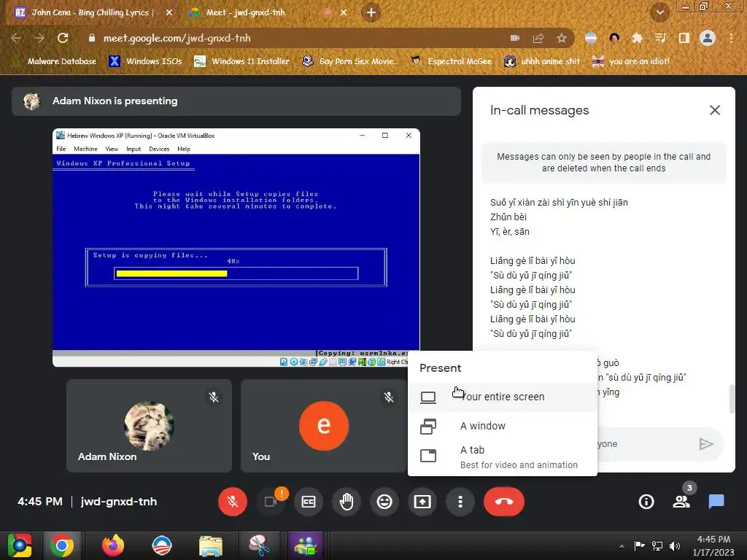
Task: Click the presented VirtualBox screen
Action: 236,248
